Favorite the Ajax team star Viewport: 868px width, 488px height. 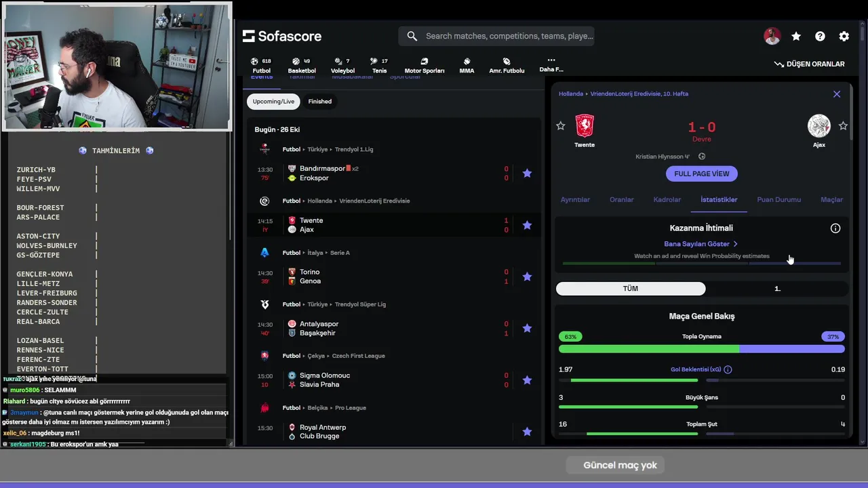(843, 126)
